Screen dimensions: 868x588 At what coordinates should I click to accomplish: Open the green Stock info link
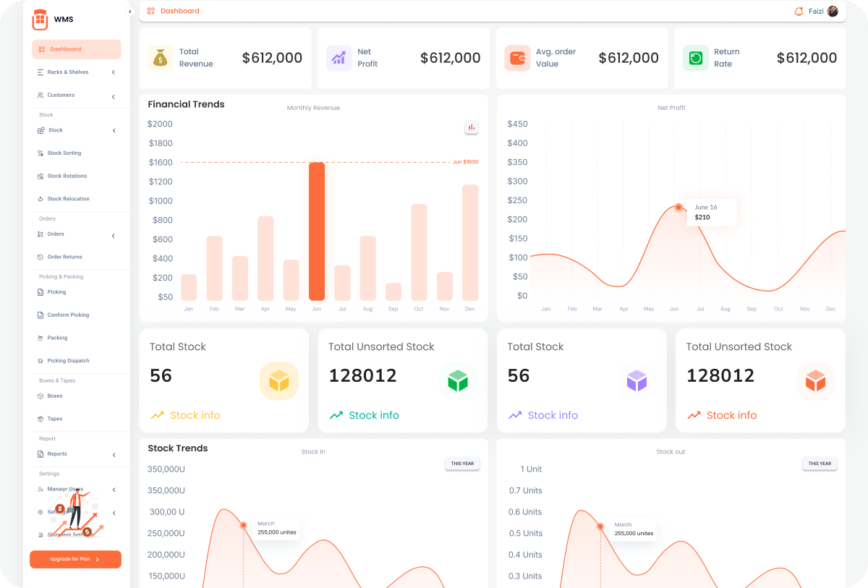(x=373, y=415)
